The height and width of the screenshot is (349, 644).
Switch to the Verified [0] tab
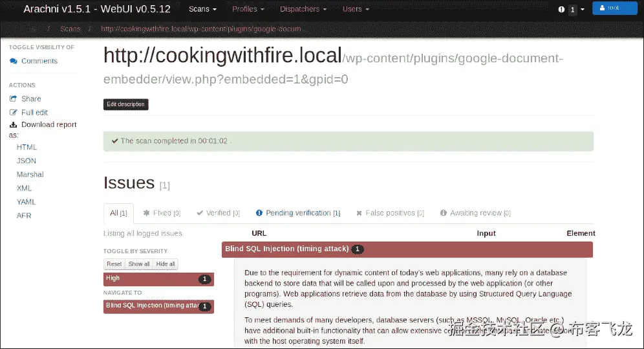pyautogui.click(x=218, y=213)
